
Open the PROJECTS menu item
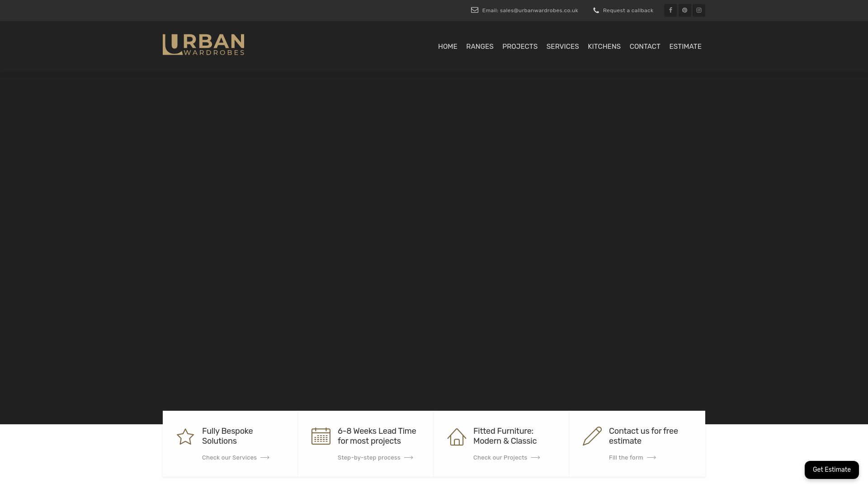click(520, 47)
